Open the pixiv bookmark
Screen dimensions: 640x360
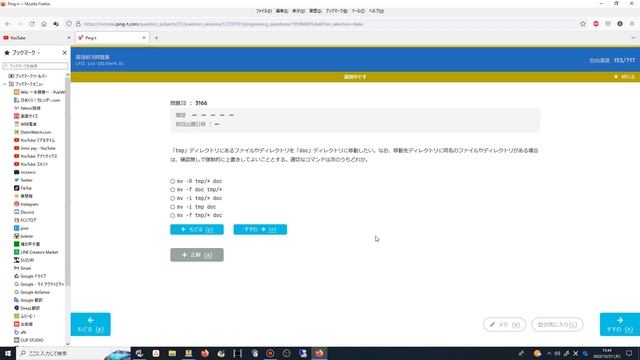pyautogui.click(x=21, y=228)
